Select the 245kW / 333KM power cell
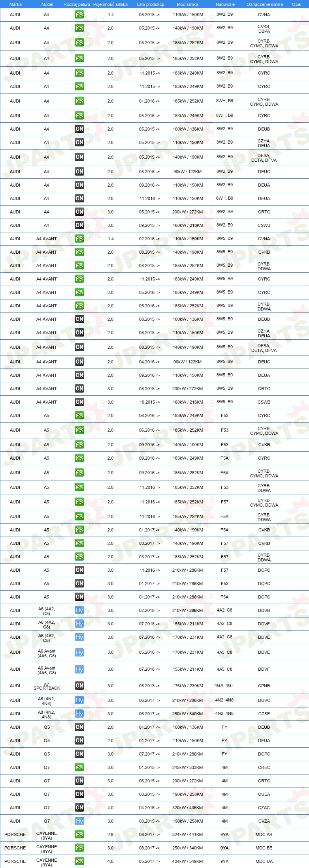309x868 pixels. (x=188, y=767)
